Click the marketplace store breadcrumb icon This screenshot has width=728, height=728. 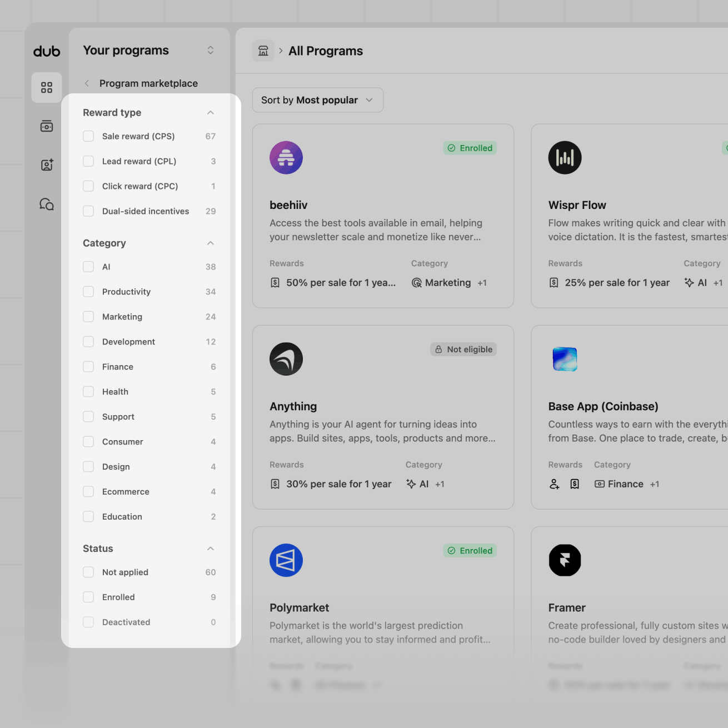263,51
